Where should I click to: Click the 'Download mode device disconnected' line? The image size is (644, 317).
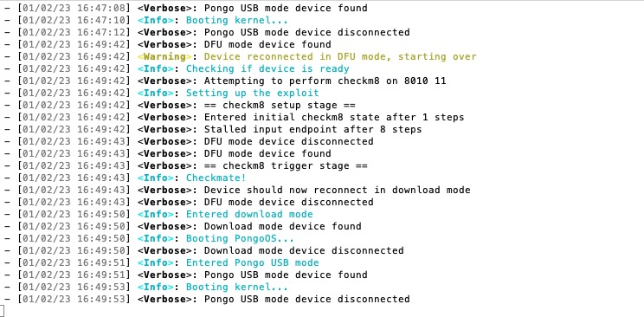coord(304,250)
